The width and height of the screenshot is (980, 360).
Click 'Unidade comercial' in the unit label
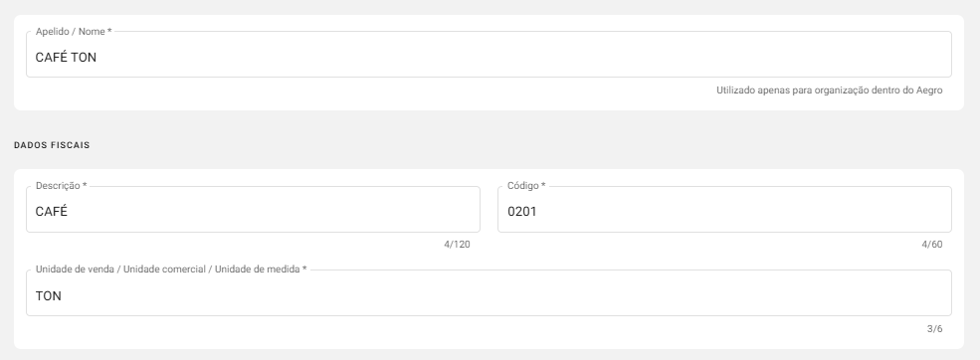164,270
